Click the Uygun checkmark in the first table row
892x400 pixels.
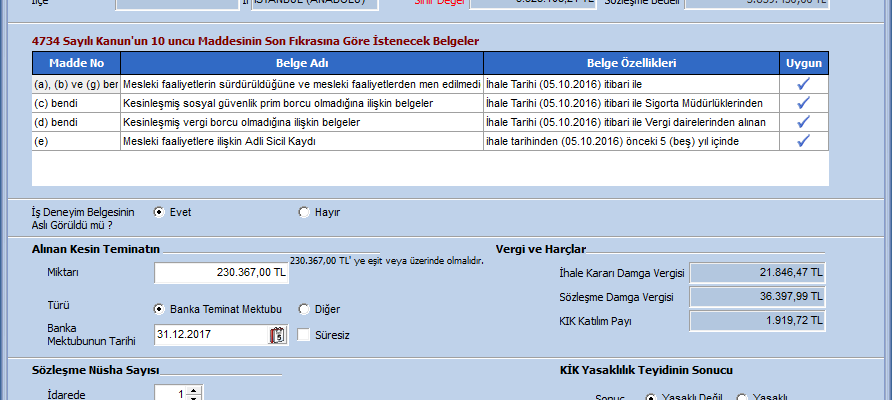pos(803,84)
